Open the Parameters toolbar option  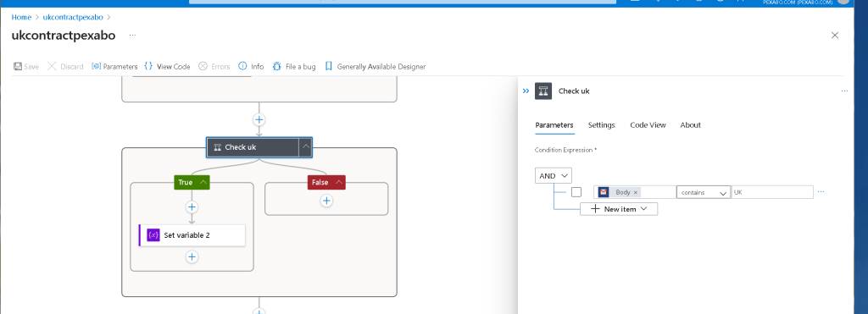click(114, 66)
